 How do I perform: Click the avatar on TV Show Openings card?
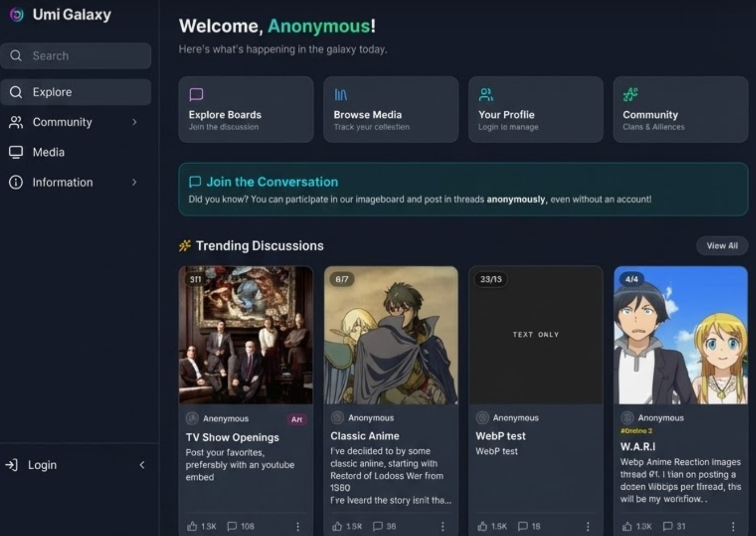click(x=192, y=419)
